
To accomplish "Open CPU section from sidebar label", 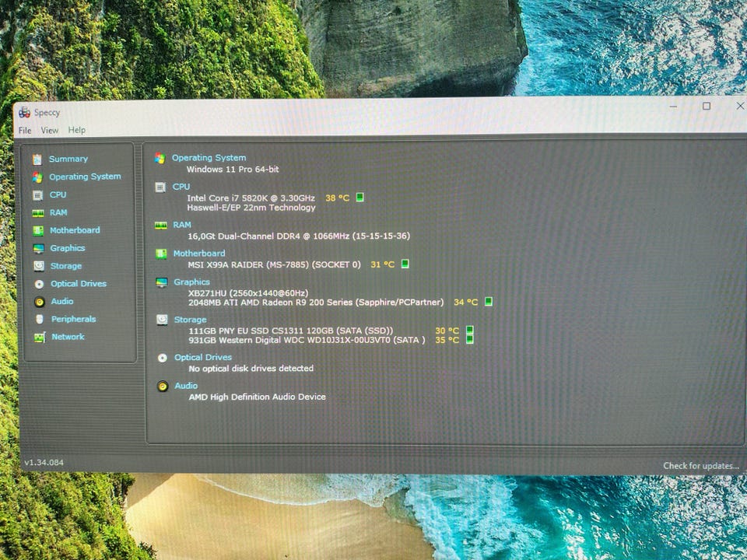I will (x=58, y=194).
